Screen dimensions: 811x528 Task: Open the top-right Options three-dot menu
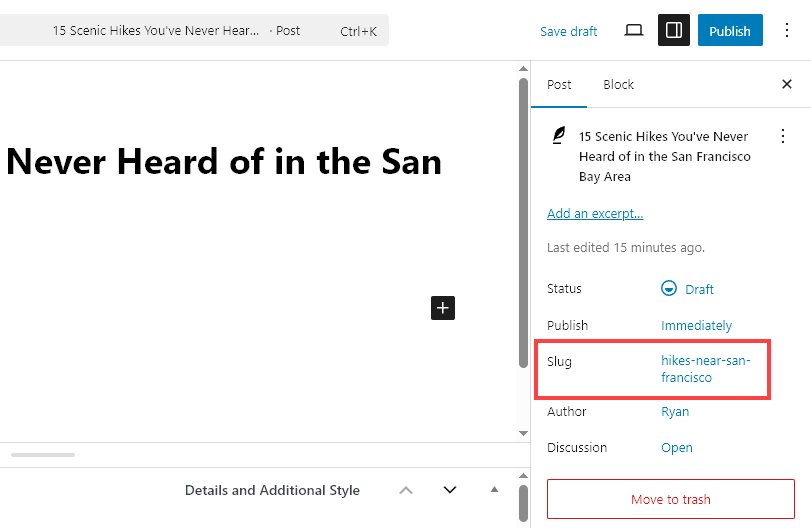787,31
